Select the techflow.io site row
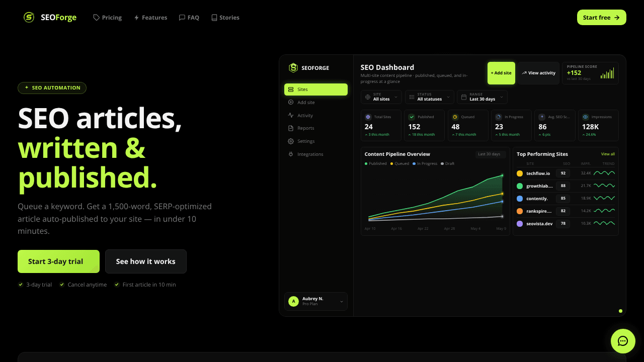Image resolution: width=644 pixels, height=362 pixels. (566, 173)
